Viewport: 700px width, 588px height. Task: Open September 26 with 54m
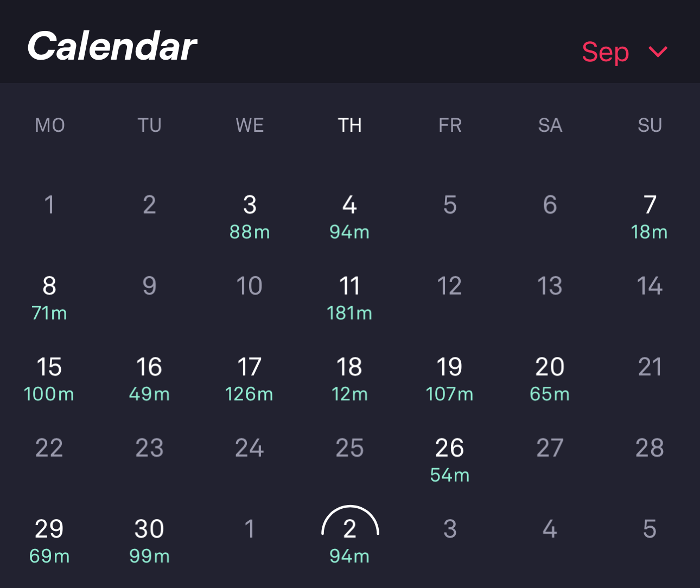449,459
